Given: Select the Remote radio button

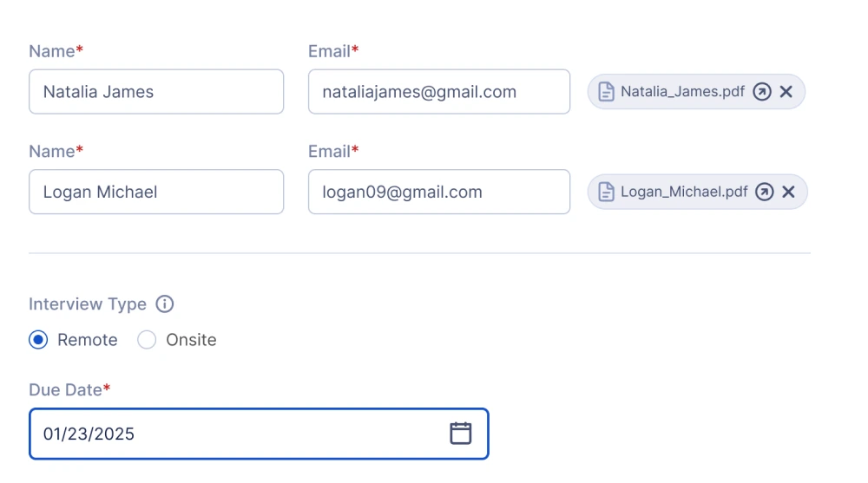Looking at the screenshot, I should point(38,340).
